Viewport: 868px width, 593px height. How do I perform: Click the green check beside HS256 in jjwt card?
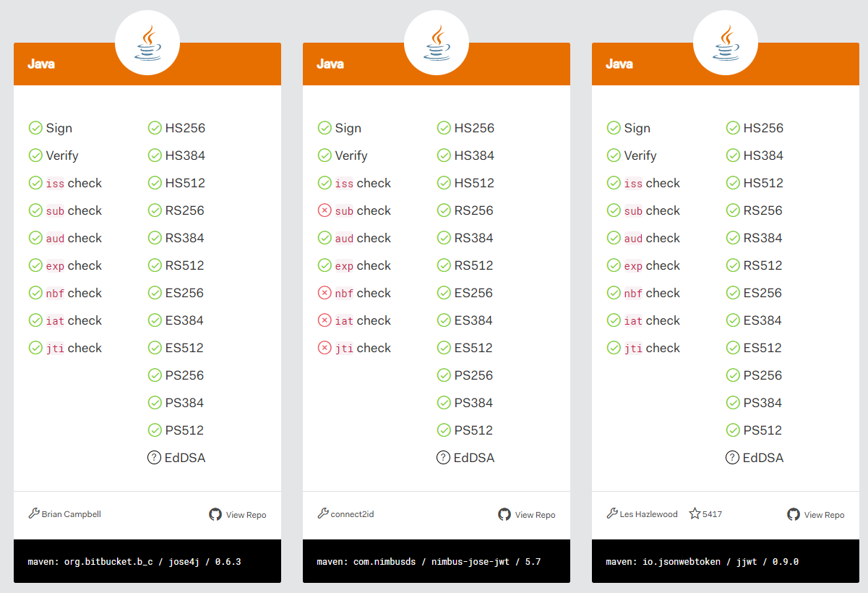(733, 128)
